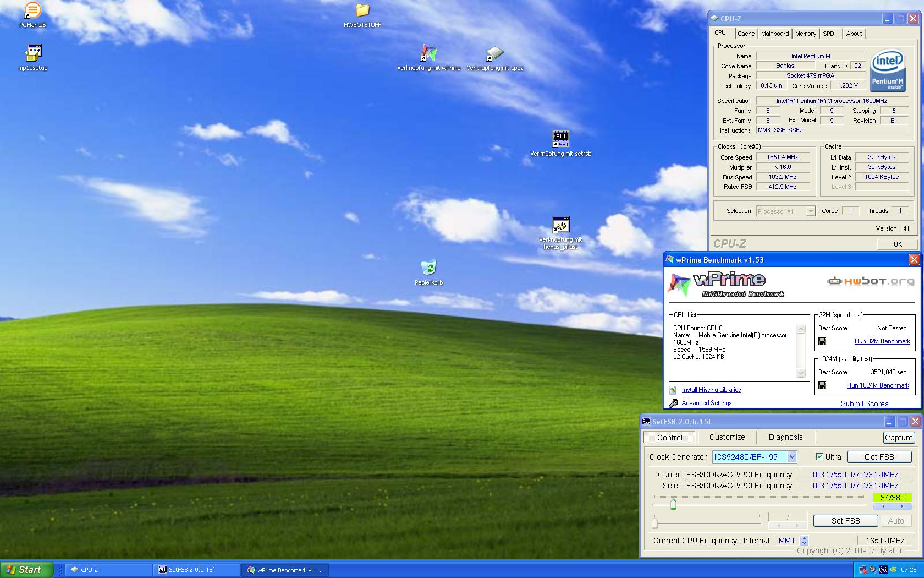The image size is (924, 578).
Task: Switch to the SPD tab in CPU-Z
Action: click(828, 34)
